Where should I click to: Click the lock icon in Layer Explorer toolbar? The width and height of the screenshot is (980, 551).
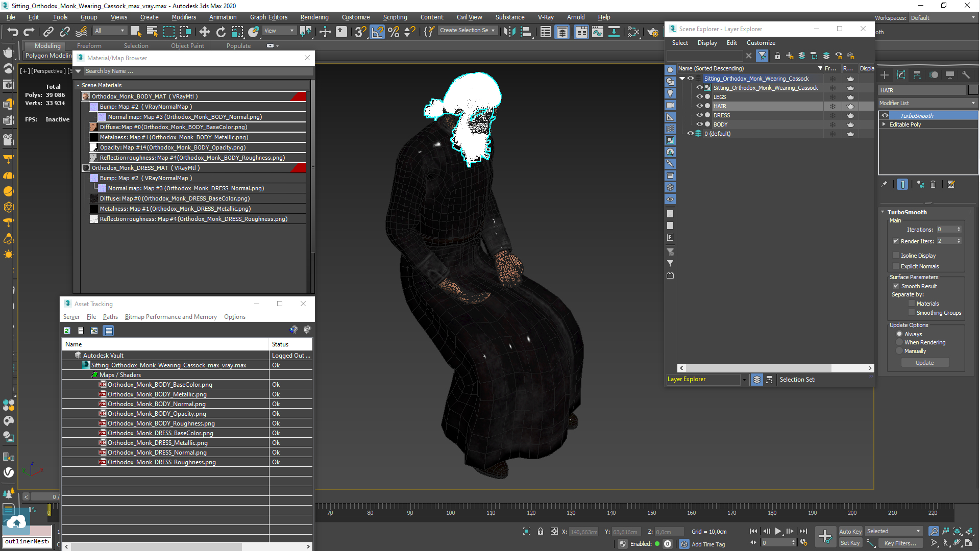777,56
